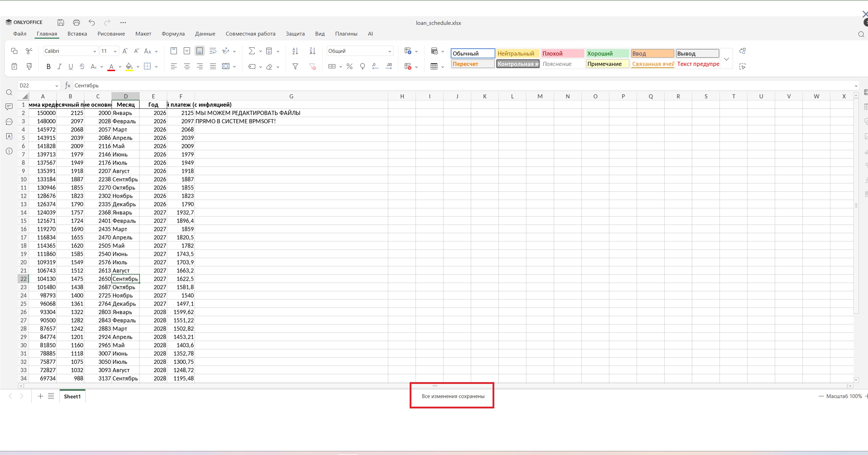The height and width of the screenshot is (455, 868).
Task: Toggle strikethrough formatting
Action: 82,66
